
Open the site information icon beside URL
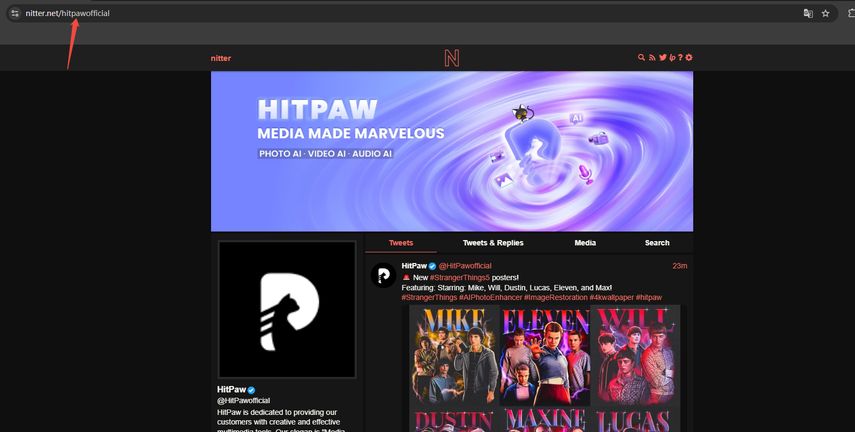pos(14,13)
